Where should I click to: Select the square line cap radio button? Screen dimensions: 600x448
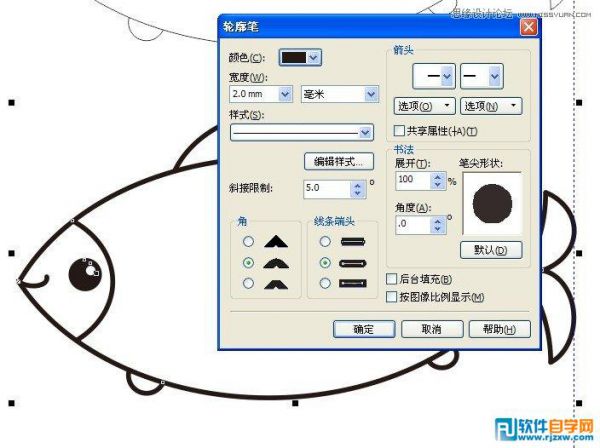coord(325,283)
